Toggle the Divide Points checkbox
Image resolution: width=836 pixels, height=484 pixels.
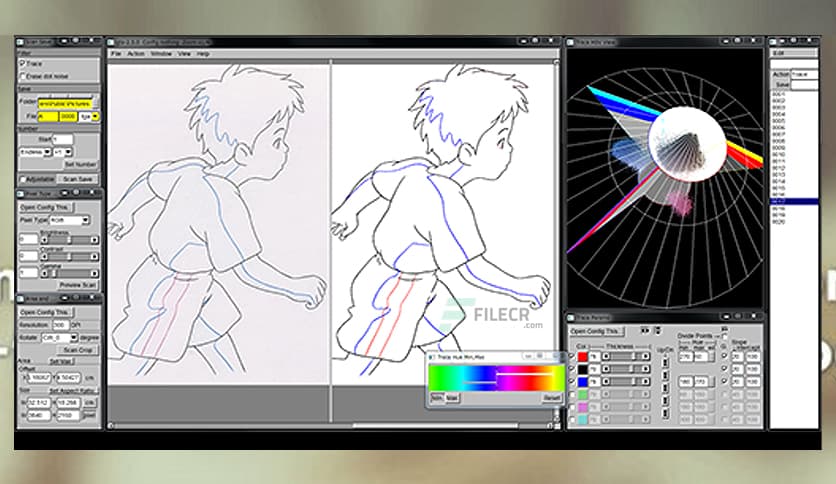(x=724, y=336)
